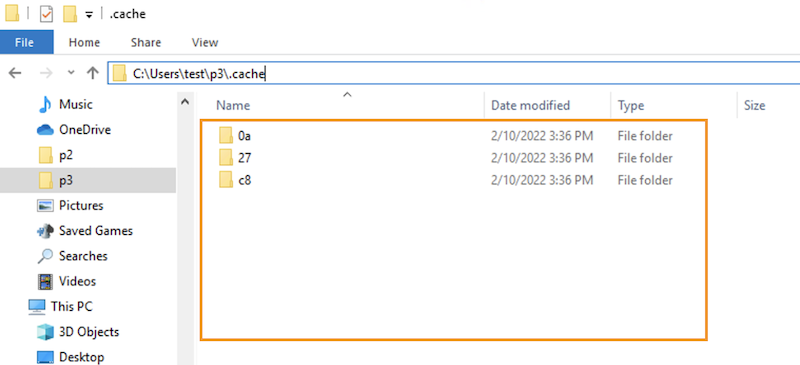Viewport: 800px width, 365px height.
Task: Click the Properties quick access icon
Action: click(46, 15)
